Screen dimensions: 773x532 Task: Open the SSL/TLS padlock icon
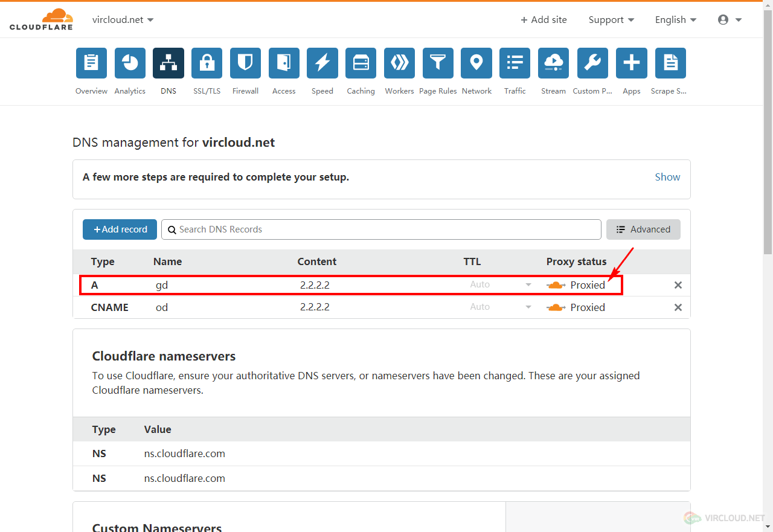coord(207,63)
